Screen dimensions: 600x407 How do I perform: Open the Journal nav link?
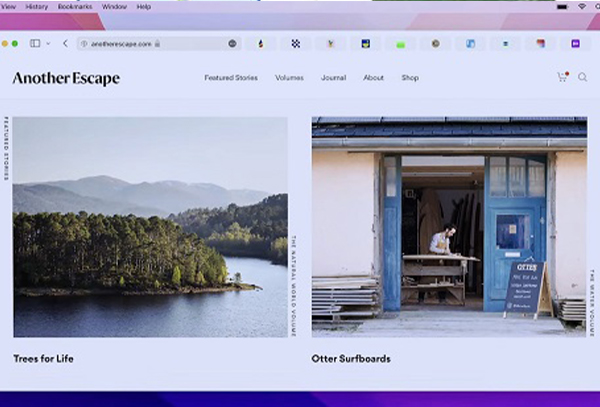click(333, 78)
